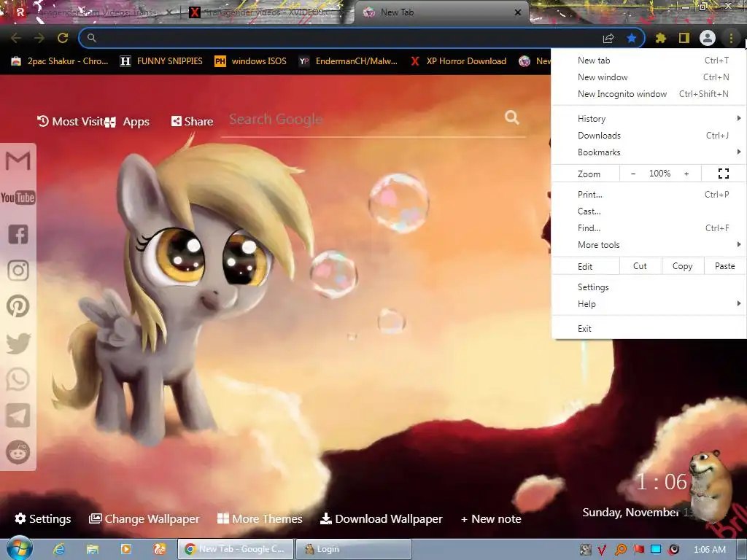Go forward to next page

click(x=39, y=38)
